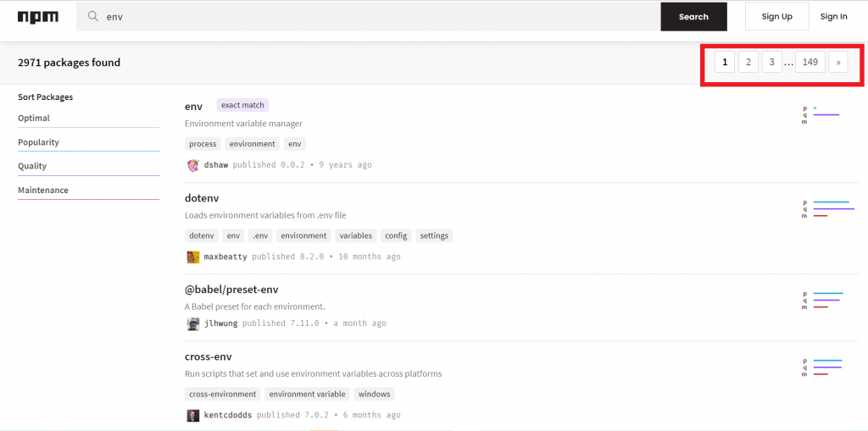The image size is (868, 431).
Task: Open maxbeatty's avatar image
Action: click(193, 257)
